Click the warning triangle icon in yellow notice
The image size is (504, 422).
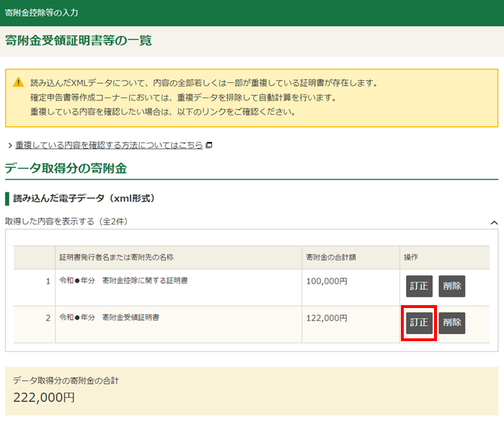point(19,82)
